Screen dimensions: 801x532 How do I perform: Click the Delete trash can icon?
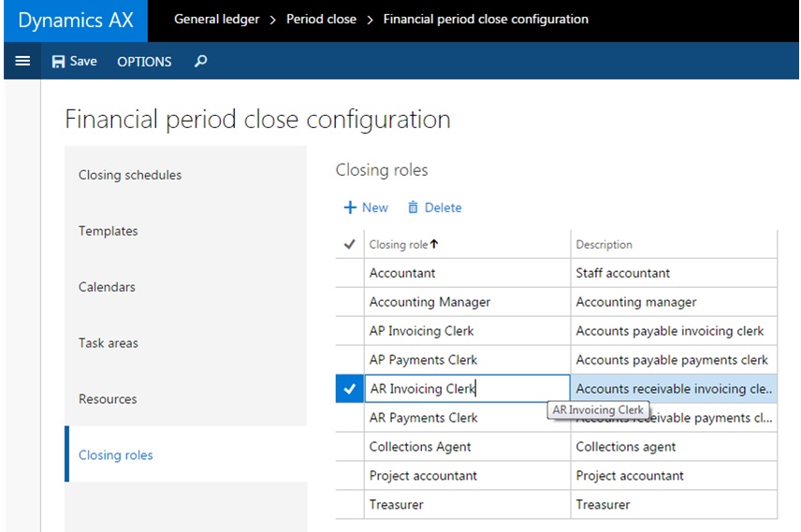coord(413,208)
